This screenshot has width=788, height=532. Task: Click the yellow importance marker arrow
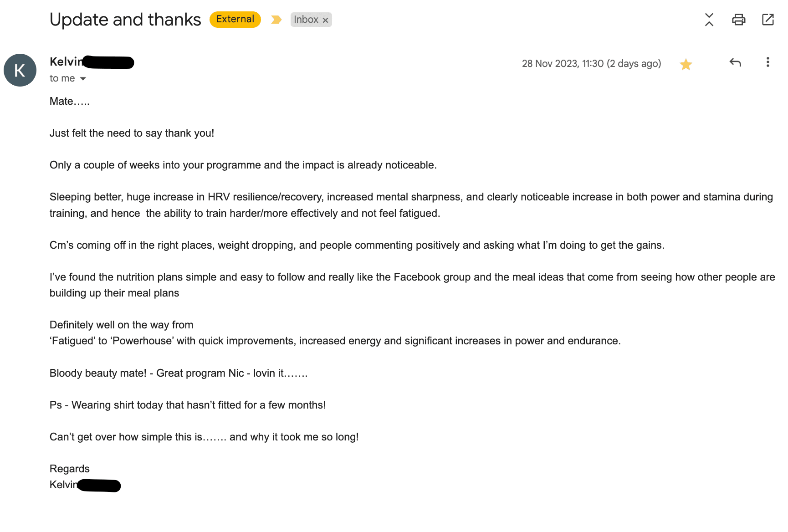click(276, 20)
